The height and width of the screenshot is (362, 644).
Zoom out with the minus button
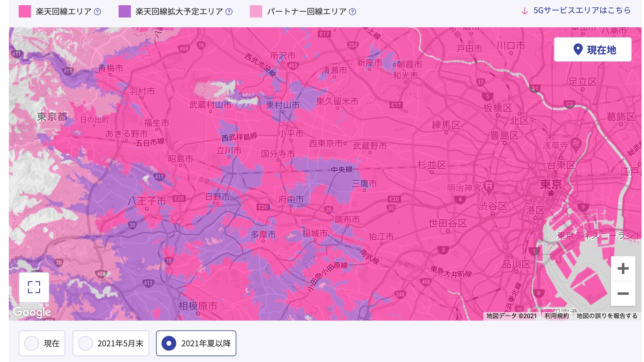point(623,294)
